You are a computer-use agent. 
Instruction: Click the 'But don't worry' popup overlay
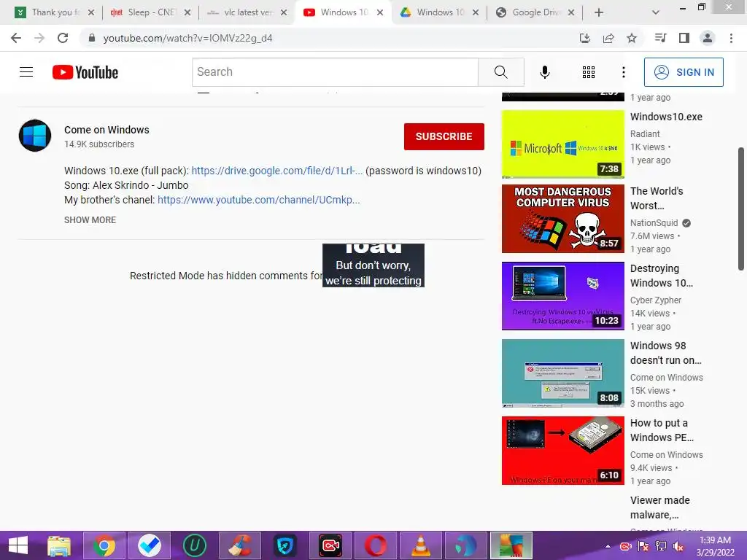point(373,265)
